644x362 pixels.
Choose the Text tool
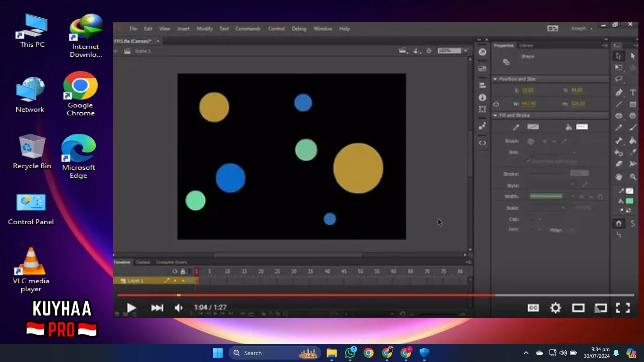click(633, 93)
